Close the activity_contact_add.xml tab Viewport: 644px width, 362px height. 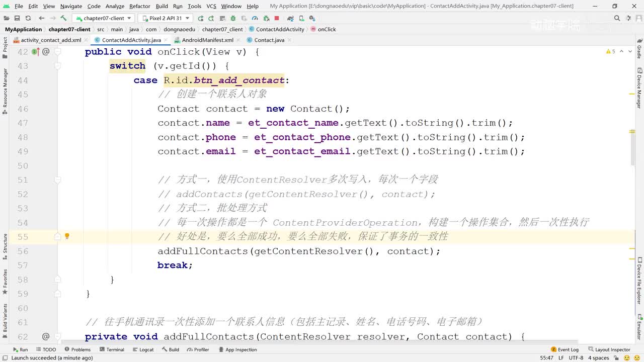[86, 40]
